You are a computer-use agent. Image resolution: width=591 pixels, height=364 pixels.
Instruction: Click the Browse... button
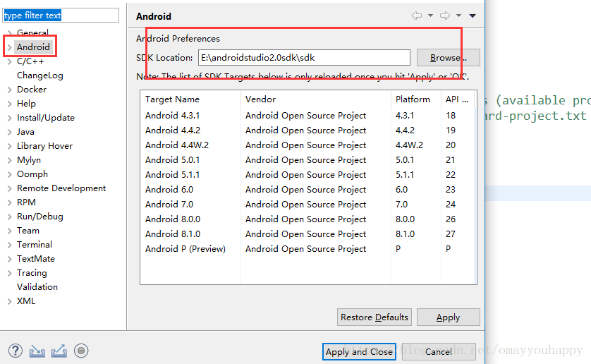tap(448, 57)
